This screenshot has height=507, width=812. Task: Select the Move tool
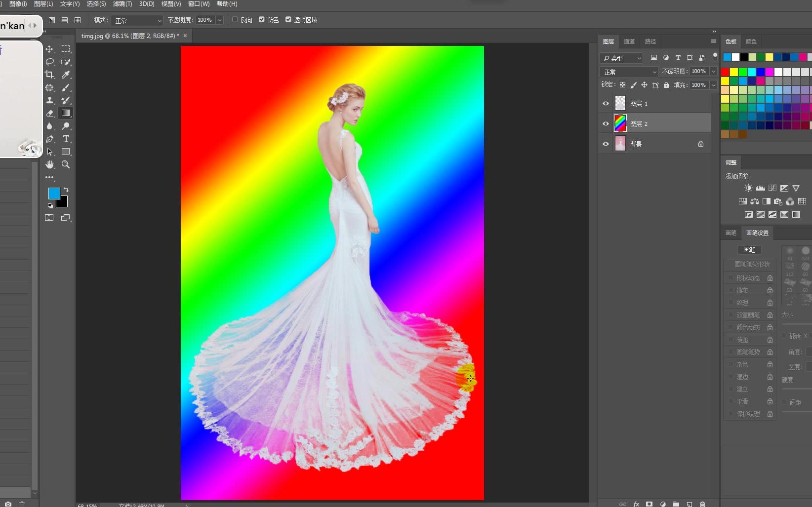tap(49, 49)
